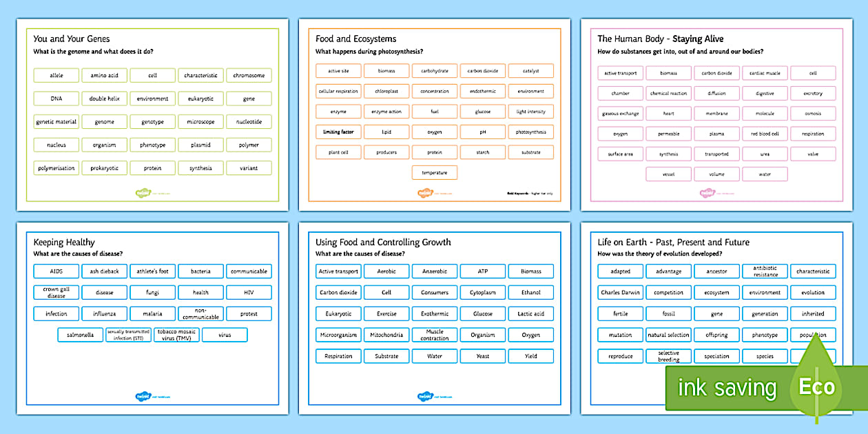Viewport: 868px width, 434px height.
Task: Click the Charles Darwin keyword box
Action: point(619,292)
